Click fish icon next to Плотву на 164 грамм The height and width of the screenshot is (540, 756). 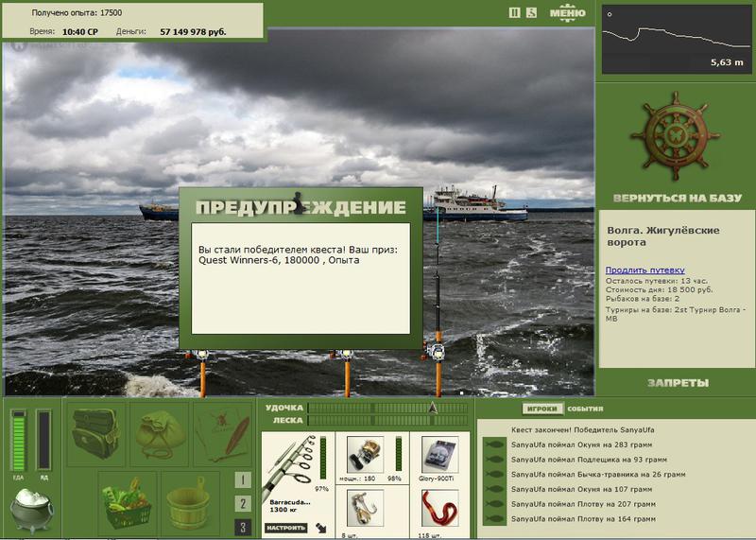(x=494, y=519)
